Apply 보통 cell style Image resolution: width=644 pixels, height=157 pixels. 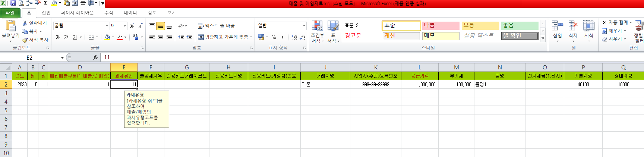tap(480, 25)
